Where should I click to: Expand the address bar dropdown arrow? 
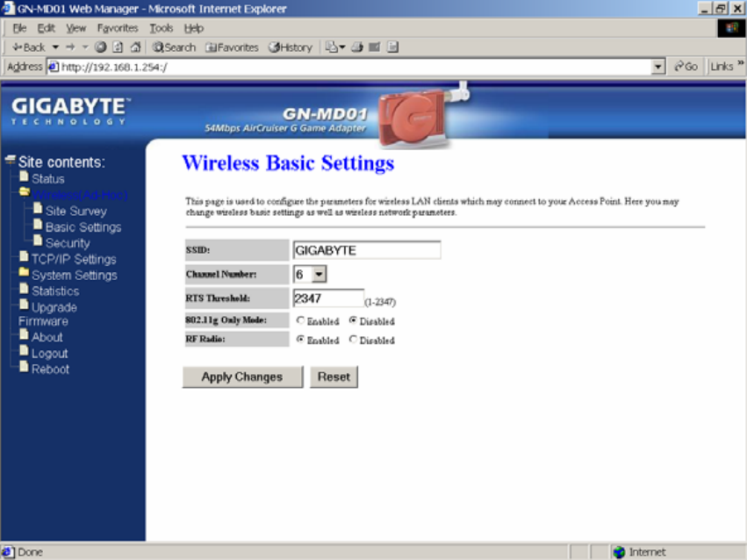point(658,67)
